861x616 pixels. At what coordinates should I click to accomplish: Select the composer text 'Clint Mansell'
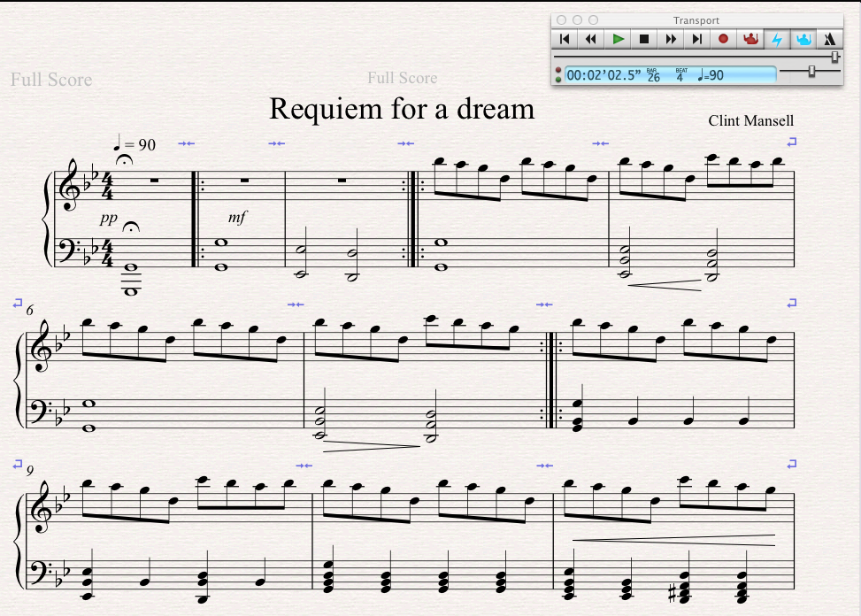tap(750, 120)
